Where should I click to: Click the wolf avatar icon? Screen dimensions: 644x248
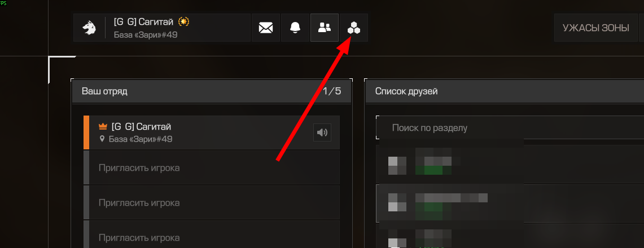(x=89, y=28)
